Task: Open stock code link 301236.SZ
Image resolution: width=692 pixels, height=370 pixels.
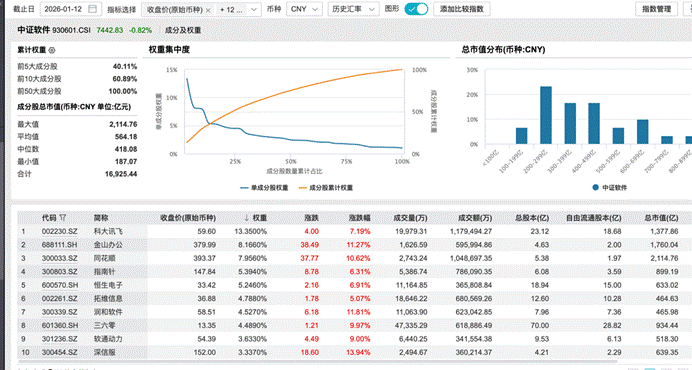Action: [x=60, y=339]
